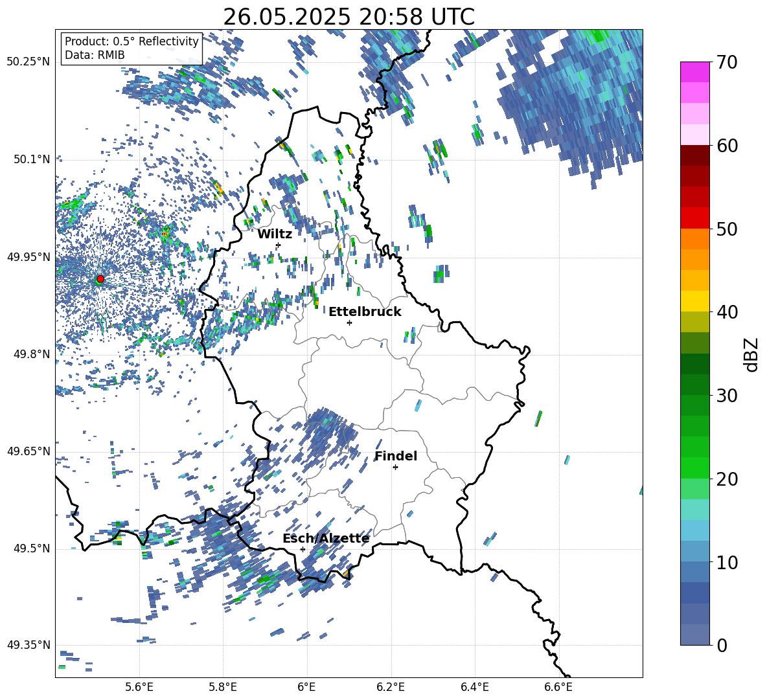Image resolution: width=767 pixels, height=700 pixels.
Task: Click the 6°E longitude label
Action: coord(306,687)
